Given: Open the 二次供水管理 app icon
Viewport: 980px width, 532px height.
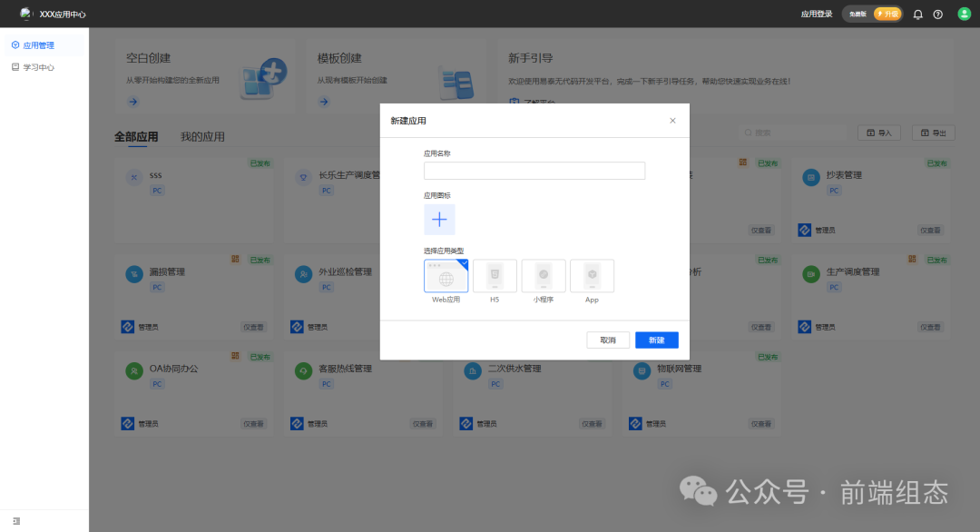Looking at the screenshot, I should click(x=473, y=370).
